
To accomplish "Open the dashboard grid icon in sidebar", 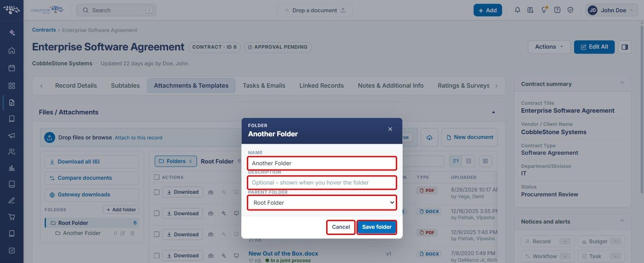I will pos(12,85).
